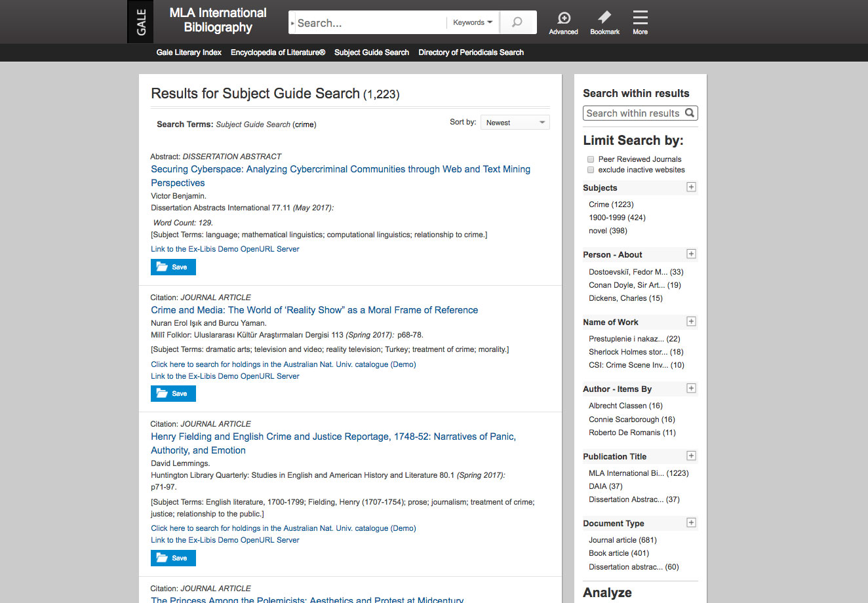This screenshot has width=868, height=603.
Task: Filter by work CSI: Crime Scene Investigation
Action: (636, 365)
